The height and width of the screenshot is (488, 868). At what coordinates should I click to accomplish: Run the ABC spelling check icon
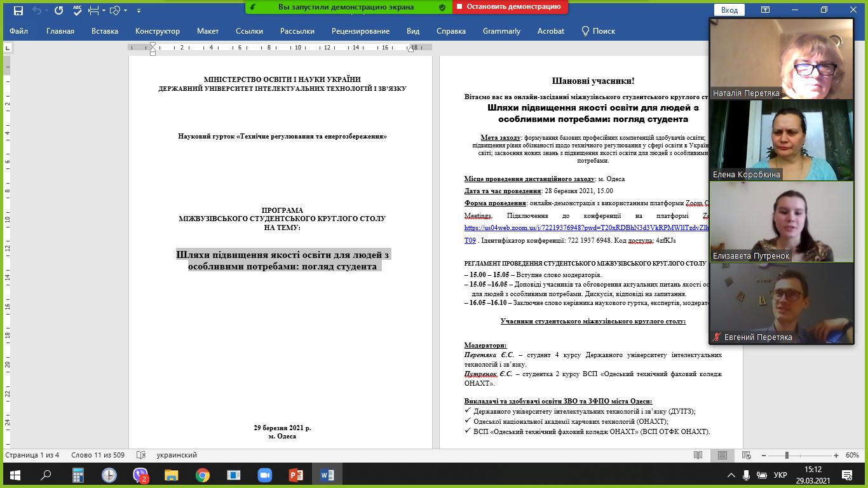pyautogui.click(x=77, y=10)
